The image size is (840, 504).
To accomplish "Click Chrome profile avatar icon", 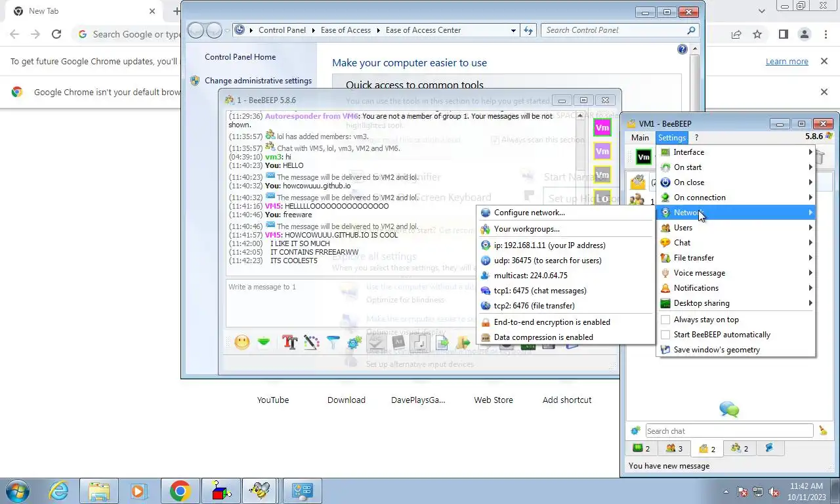I will point(805,34).
